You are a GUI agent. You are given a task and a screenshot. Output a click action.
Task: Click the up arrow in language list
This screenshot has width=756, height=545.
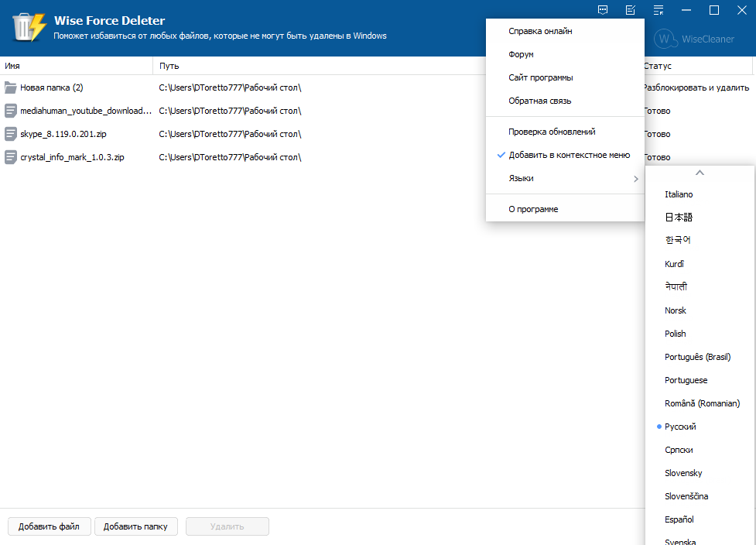tap(700, 173)
